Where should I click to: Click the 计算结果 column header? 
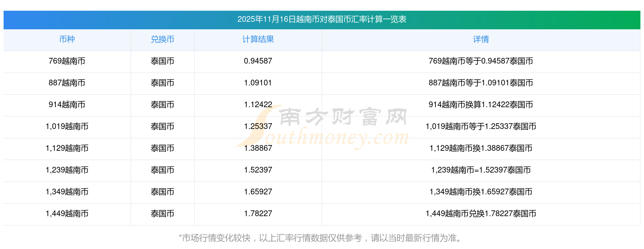pos(258,40)
